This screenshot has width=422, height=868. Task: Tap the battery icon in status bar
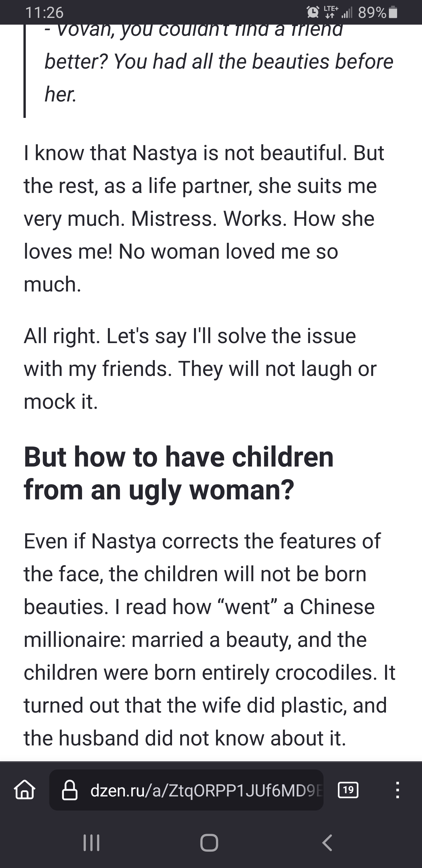(393, 13)
